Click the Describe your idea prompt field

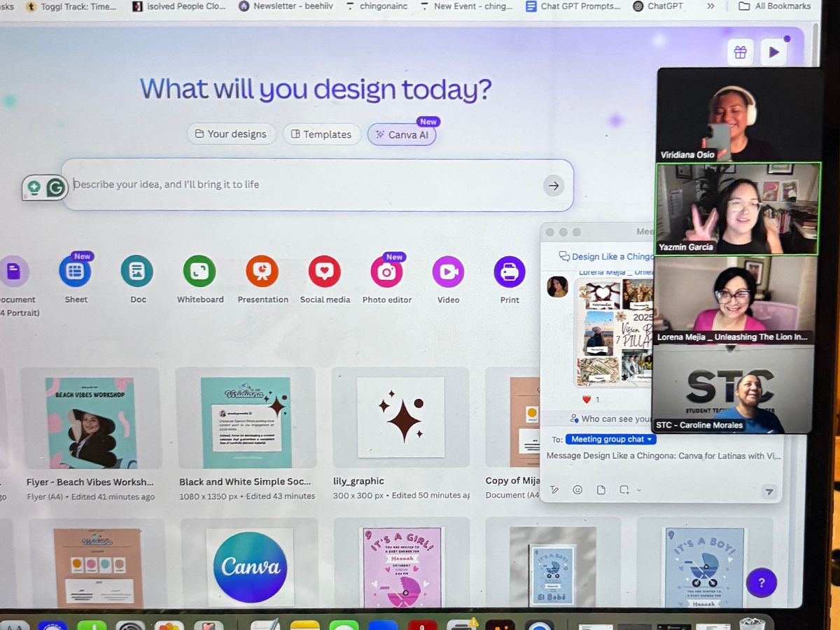(317, 185)
